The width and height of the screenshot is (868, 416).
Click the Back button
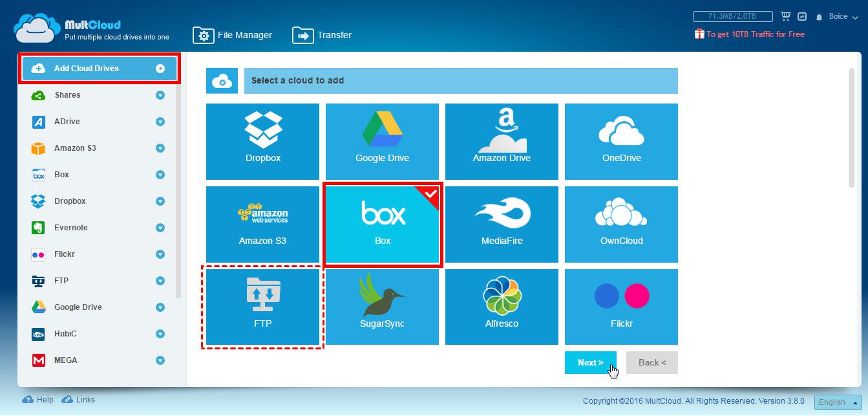(652, 362)
